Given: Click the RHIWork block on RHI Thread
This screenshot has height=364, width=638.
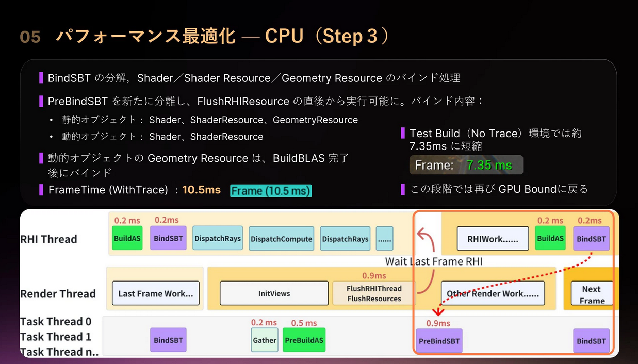Looking at the screenshot, I should (x=493, y=238).
